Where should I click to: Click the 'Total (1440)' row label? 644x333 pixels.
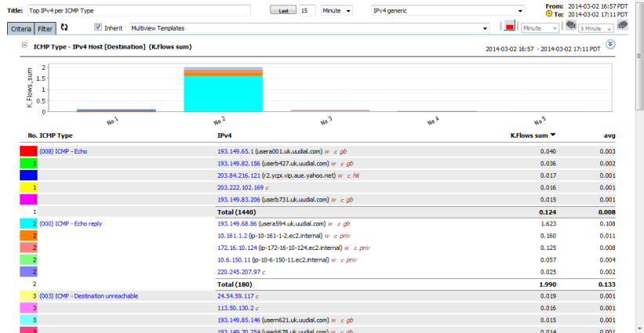click(237, 212)
